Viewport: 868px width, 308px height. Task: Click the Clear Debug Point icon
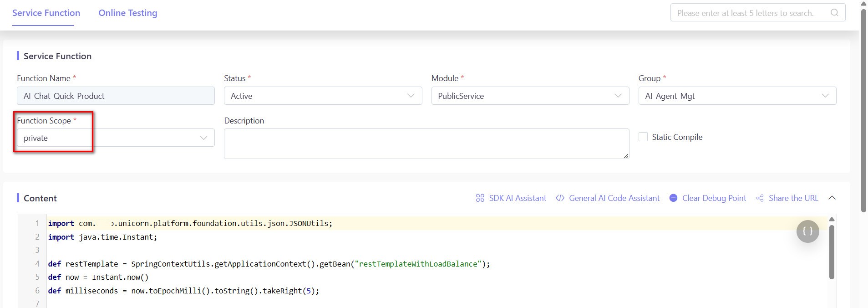(673, 198)
